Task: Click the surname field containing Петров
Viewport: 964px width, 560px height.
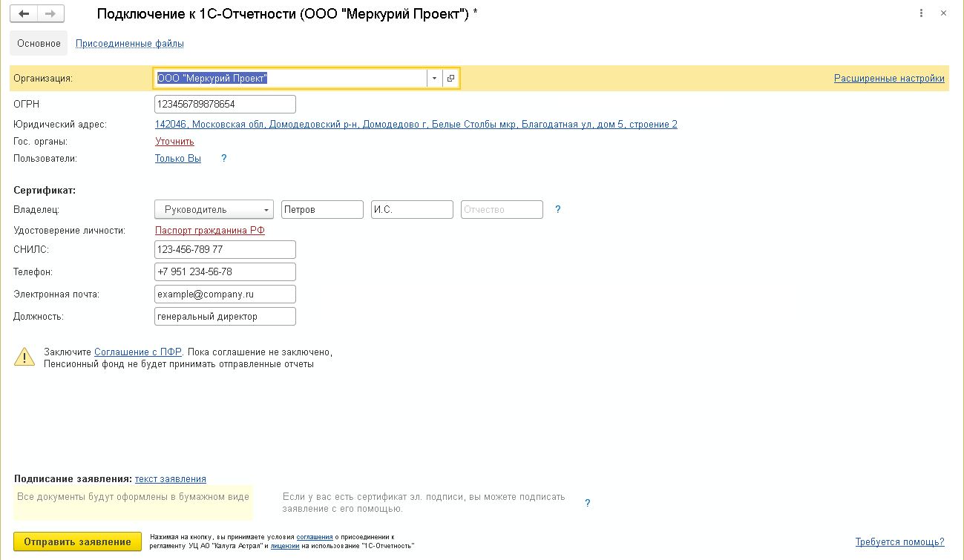Action: (323, 209)
